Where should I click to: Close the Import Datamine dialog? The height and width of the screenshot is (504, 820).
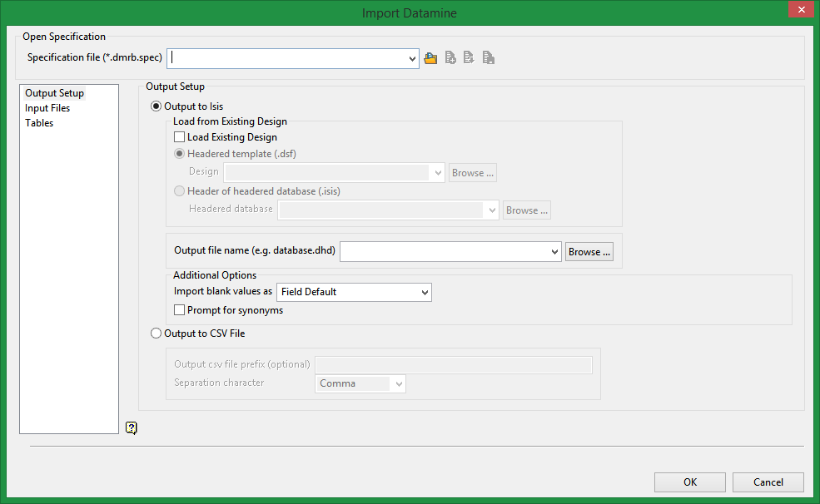(x=800, y=10)
